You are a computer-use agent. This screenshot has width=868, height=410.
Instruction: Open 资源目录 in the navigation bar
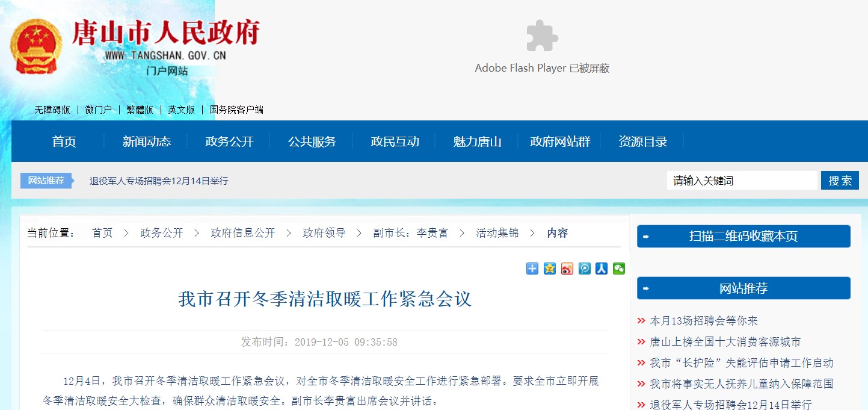pos(642,141)
